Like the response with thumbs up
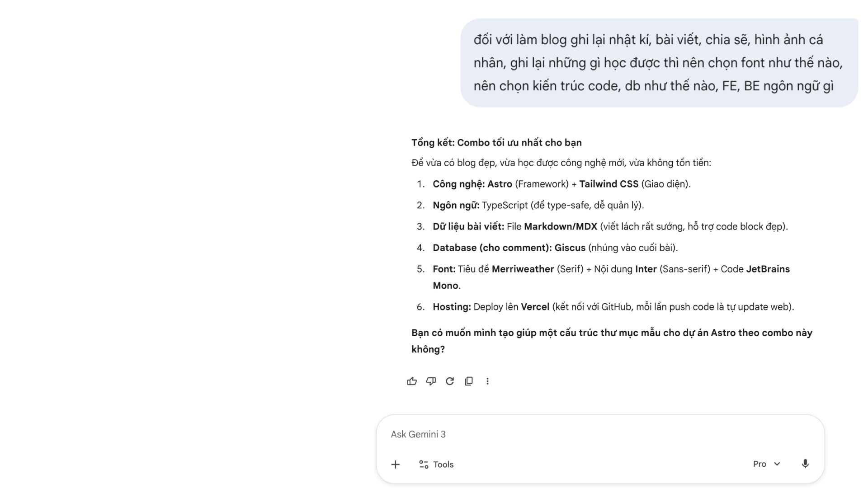The height and width of the screenshot is (488, 868). (x=411, y=381)
